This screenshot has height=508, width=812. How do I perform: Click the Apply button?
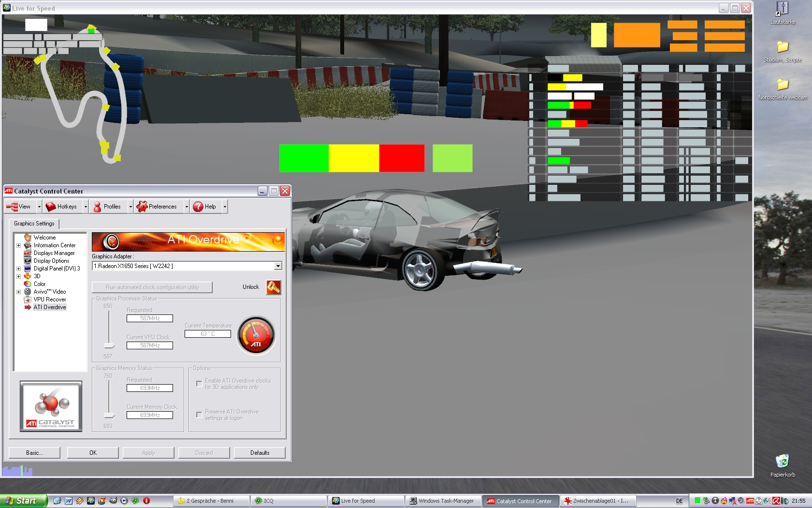click(x=148, y=453)
